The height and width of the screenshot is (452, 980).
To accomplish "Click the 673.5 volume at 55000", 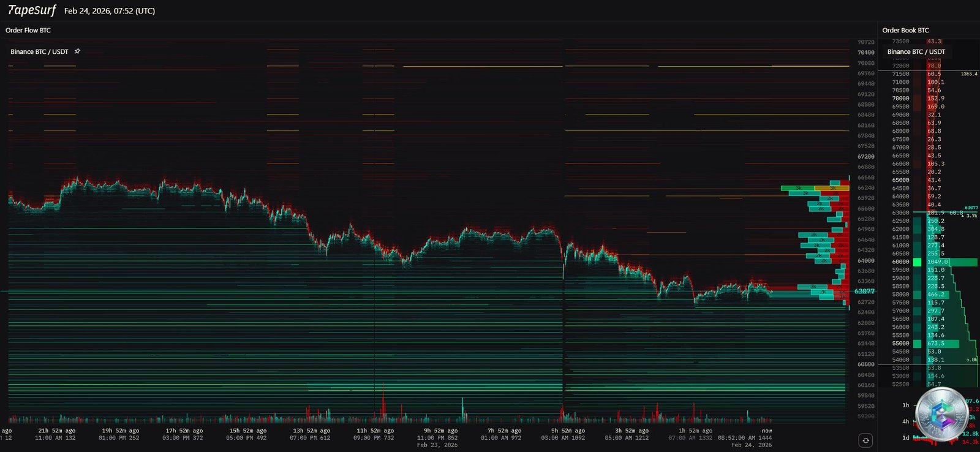I will tap(935, 344).
